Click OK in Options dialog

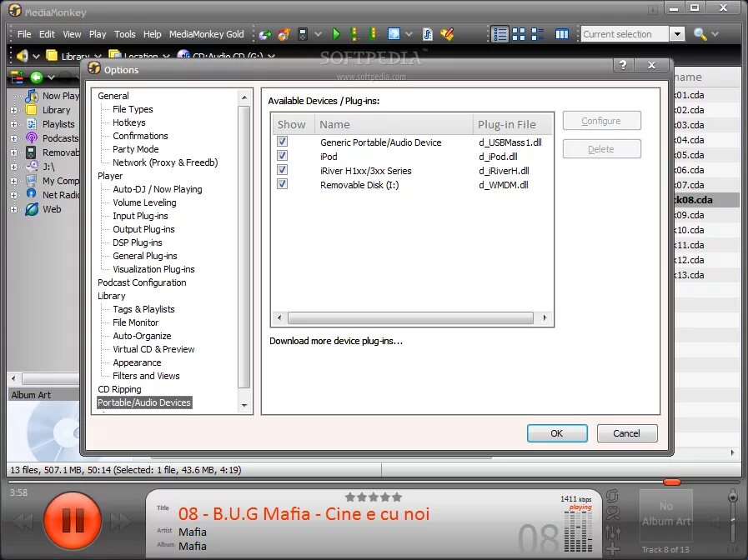pyautogui.click(x=557, y=433)
